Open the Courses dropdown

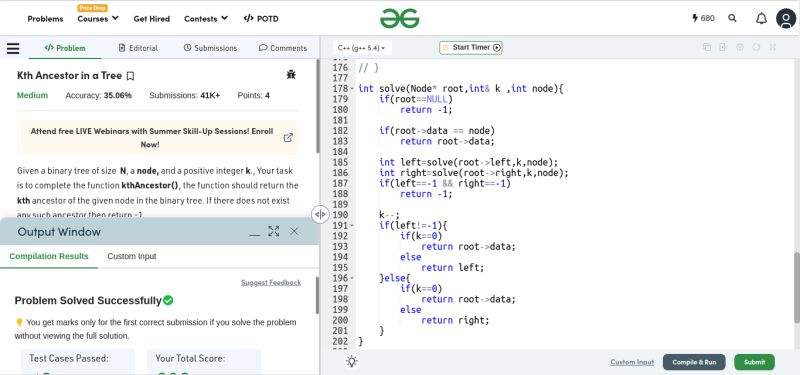(x=98, y=18)
